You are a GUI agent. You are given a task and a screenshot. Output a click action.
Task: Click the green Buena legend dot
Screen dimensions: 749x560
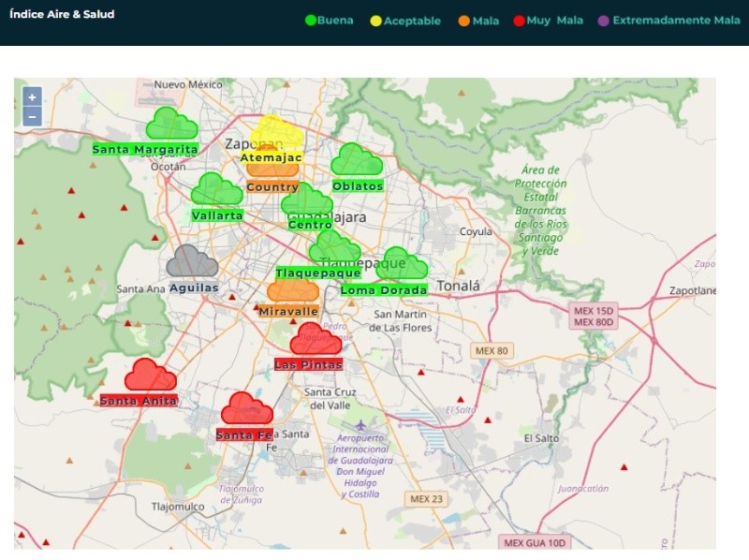point(312,21)
